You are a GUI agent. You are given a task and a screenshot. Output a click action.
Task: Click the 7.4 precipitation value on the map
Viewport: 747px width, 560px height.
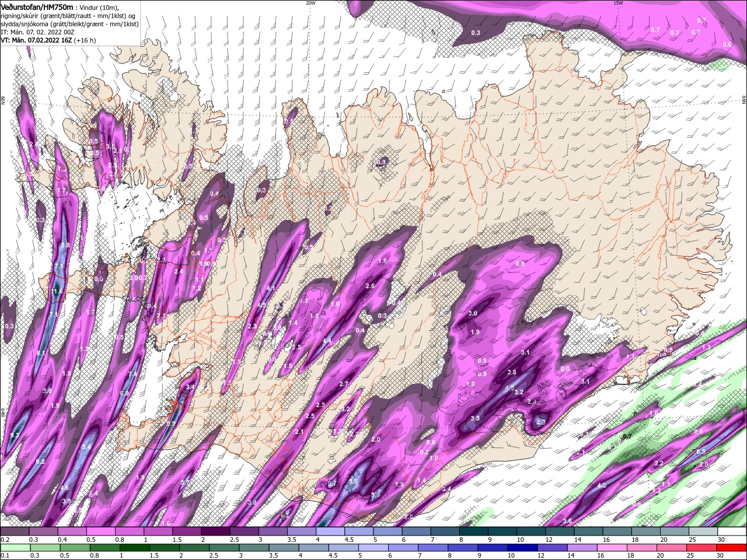pyautogui.click(x=132, y=374)
